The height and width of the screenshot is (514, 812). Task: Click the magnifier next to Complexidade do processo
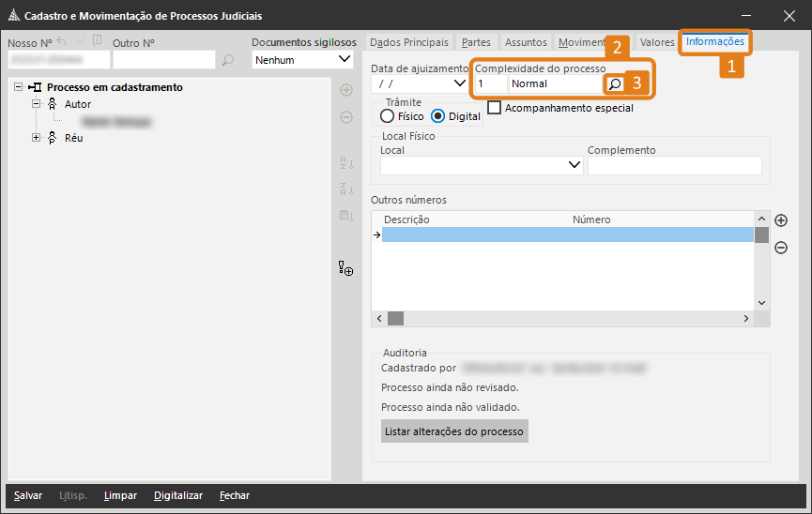(615, 83)
